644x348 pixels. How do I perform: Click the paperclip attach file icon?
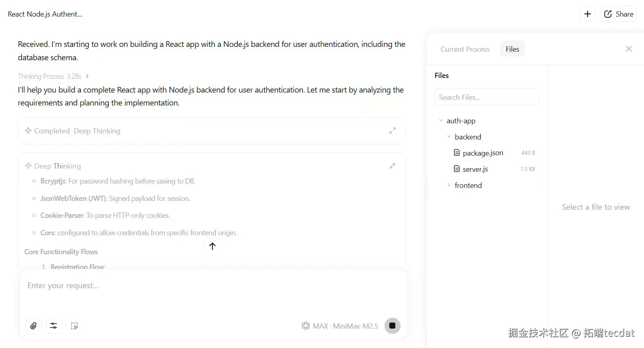point(34,326)
